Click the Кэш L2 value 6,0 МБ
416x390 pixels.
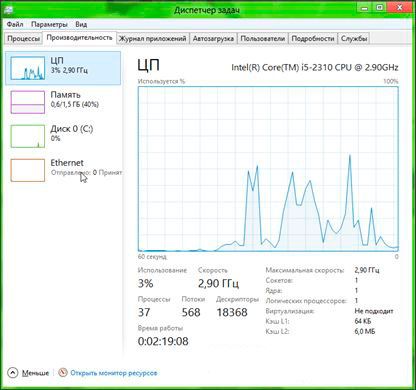[x=365, y=332]
